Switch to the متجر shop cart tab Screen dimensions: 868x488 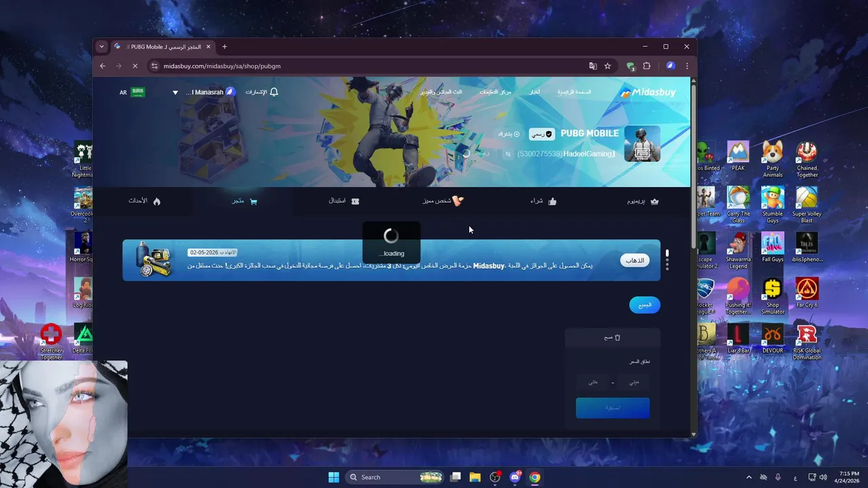coord(244,201)
